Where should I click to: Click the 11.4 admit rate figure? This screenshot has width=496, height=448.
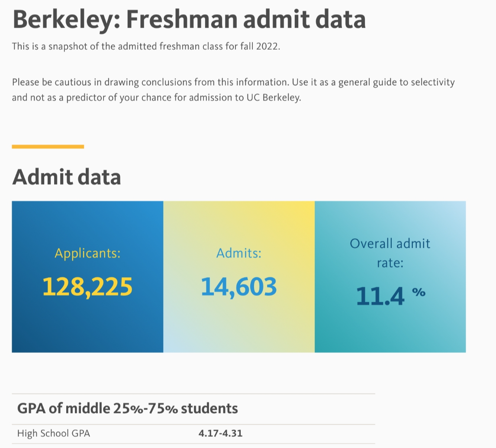click(380, 297)
